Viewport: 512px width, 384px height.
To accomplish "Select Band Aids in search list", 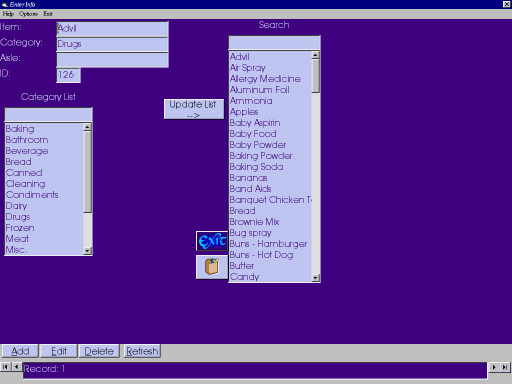I will tap(270, 189).
